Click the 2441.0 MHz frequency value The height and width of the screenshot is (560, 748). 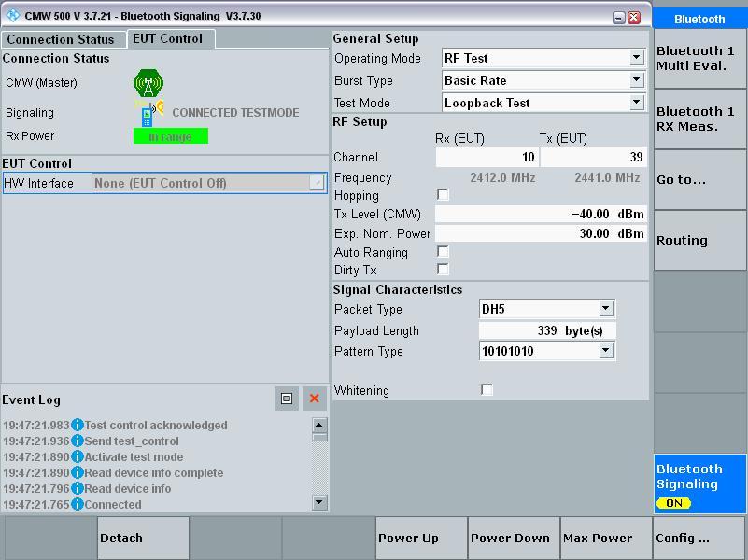[607, 177]
